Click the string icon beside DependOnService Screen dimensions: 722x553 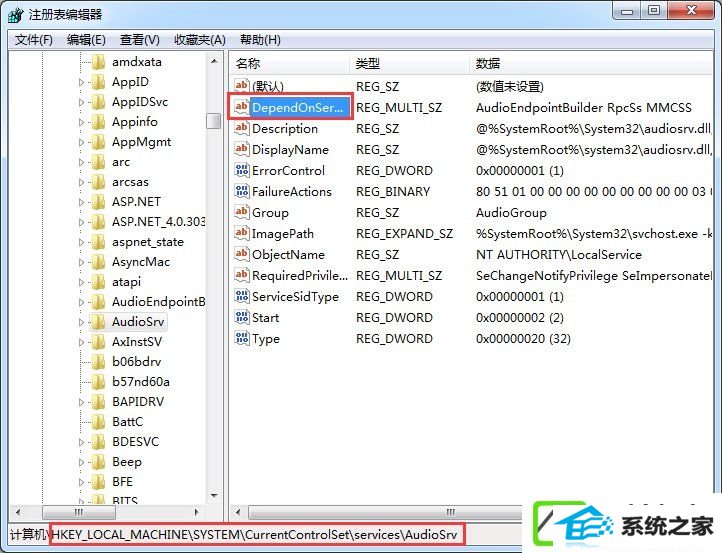pyautogui.click(x=242, y=107)
